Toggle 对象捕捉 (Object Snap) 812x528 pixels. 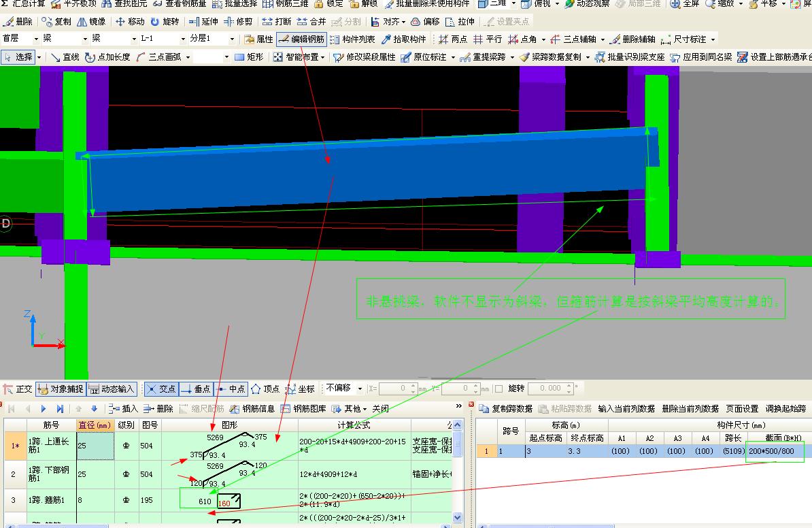pyautogui.click(x=60, y=389)
